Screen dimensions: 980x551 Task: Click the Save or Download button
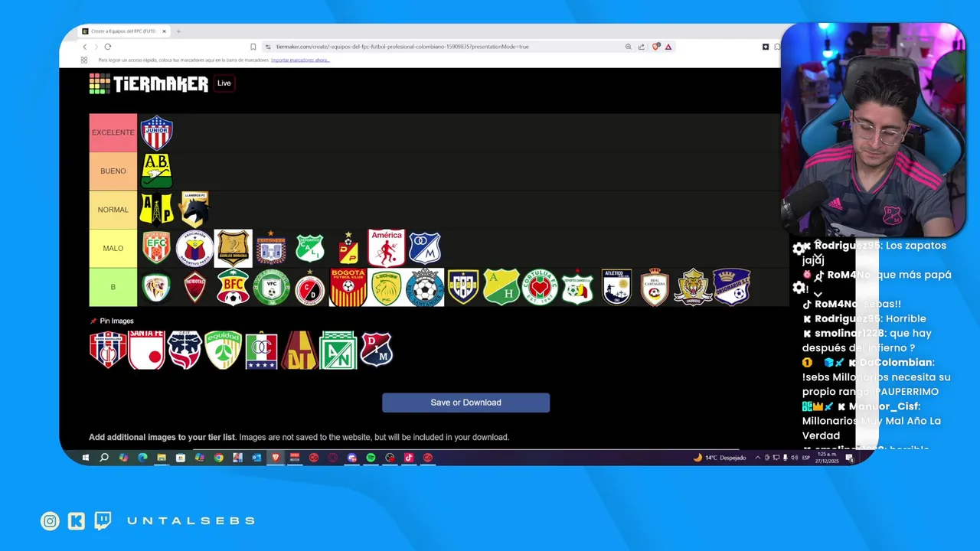pyautogui.click(x=465, y=403)
